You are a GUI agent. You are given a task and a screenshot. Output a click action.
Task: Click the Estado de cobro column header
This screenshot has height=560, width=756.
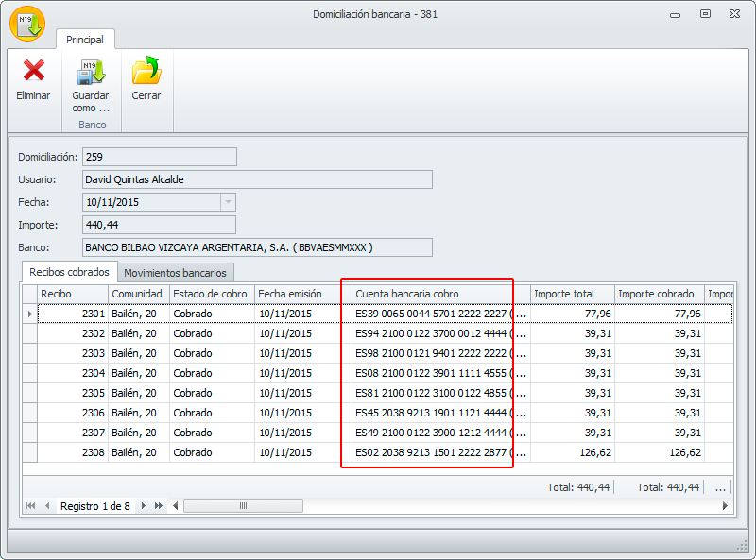(211, 294)
